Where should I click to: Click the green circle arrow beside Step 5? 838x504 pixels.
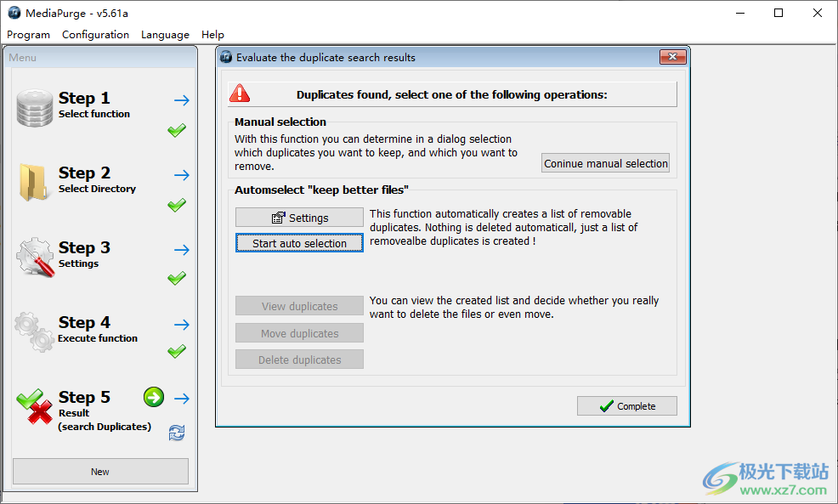pyautogui.click(x=154, y=397)
